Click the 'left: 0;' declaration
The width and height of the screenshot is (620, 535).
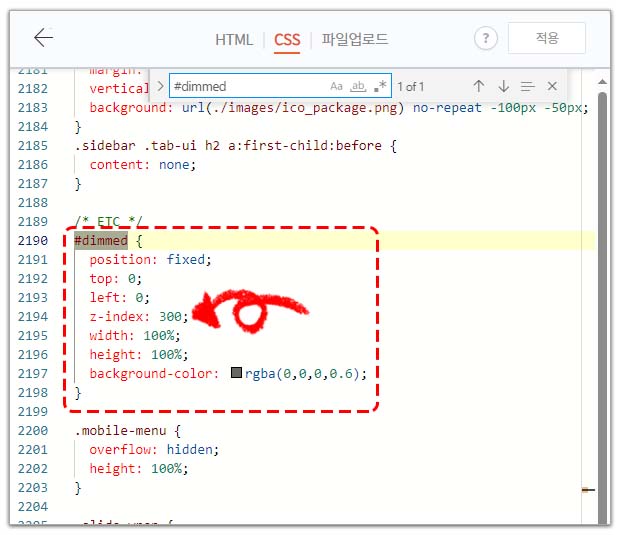[x=119, y=297]
